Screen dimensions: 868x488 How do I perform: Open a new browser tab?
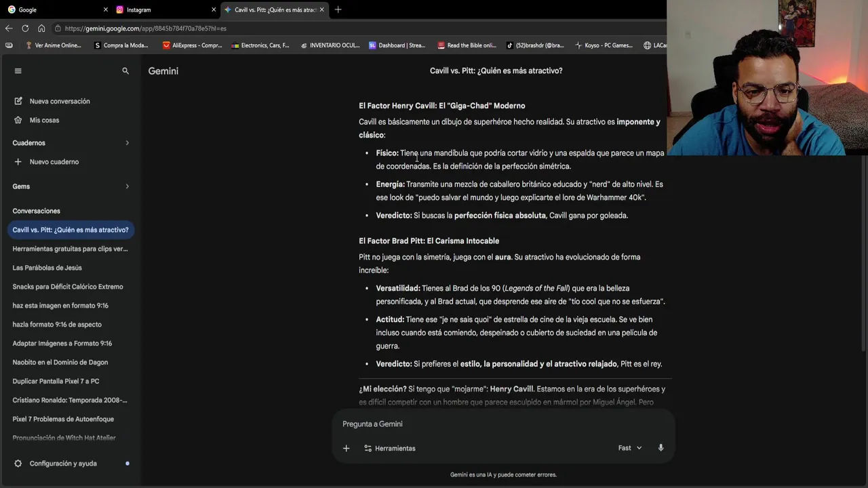click(338, 9)
